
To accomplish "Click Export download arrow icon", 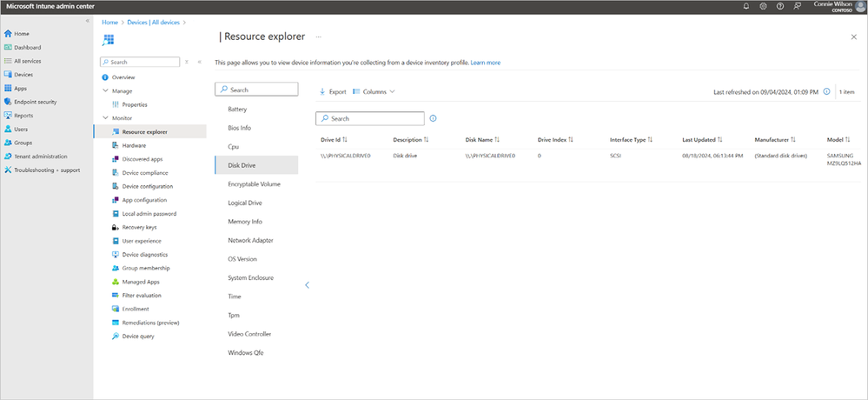I will click(x=322, y=92).
